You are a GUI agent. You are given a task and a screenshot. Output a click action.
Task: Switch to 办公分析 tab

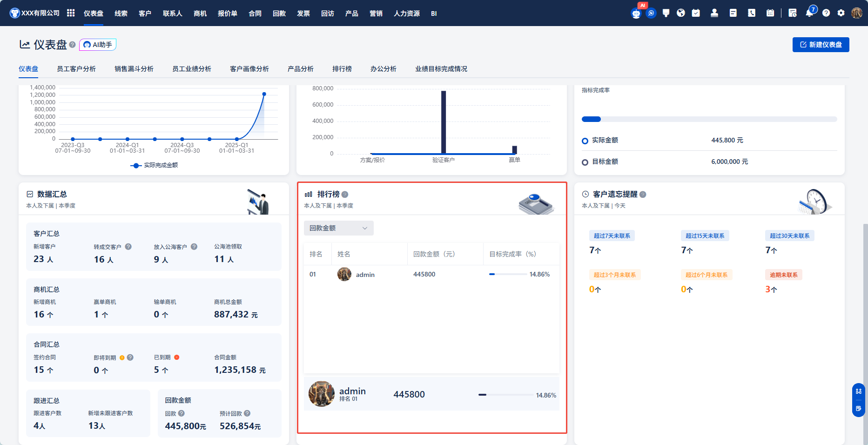click(x=384, y=69)
